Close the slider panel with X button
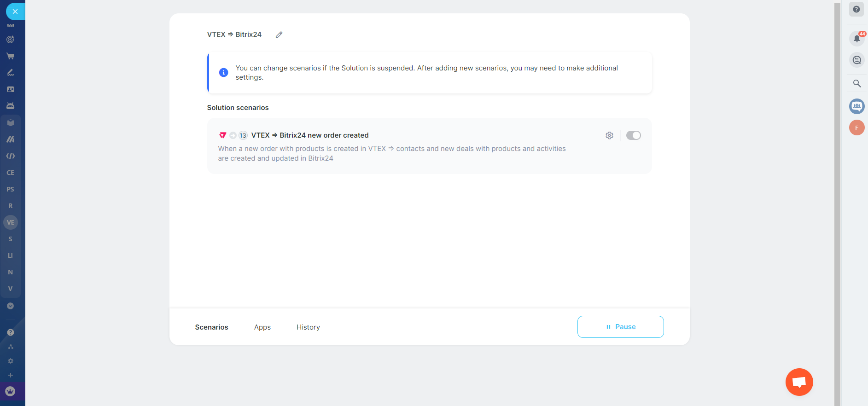 point(15,12)
